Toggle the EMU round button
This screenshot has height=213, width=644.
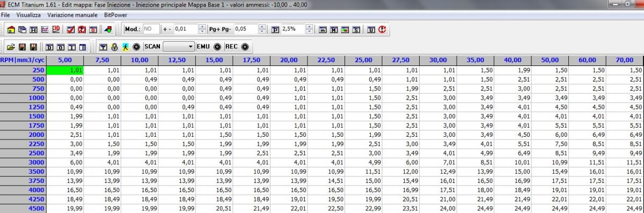[x=217, y=47]
